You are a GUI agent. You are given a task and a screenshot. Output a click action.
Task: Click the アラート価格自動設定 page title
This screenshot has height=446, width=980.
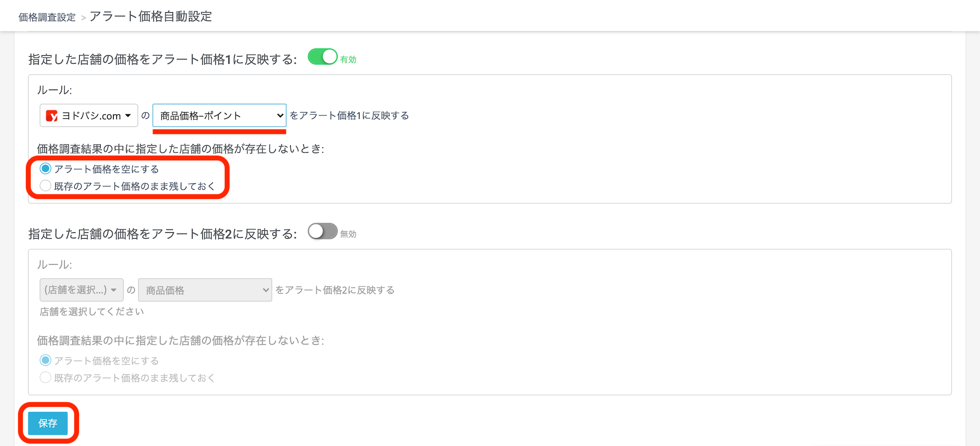click(150, 17)
